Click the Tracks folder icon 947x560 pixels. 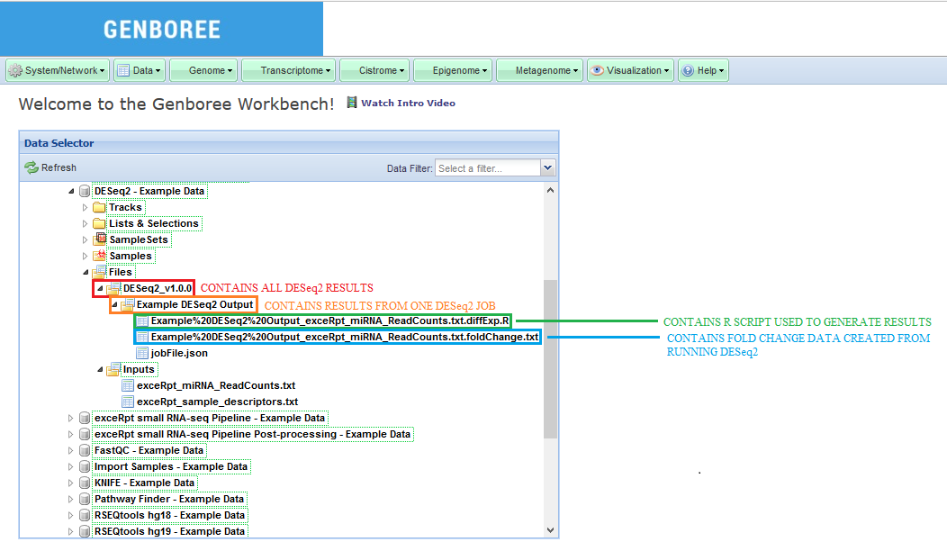pyautogui.click(x=99, y=208)
